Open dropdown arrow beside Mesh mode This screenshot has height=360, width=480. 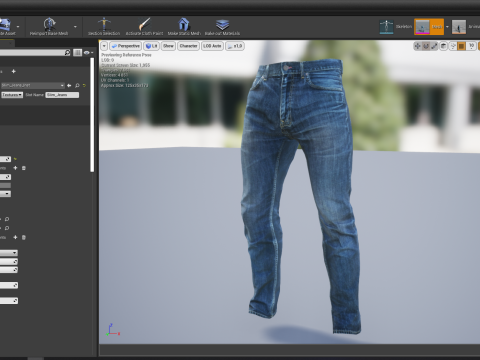[447, 27]
